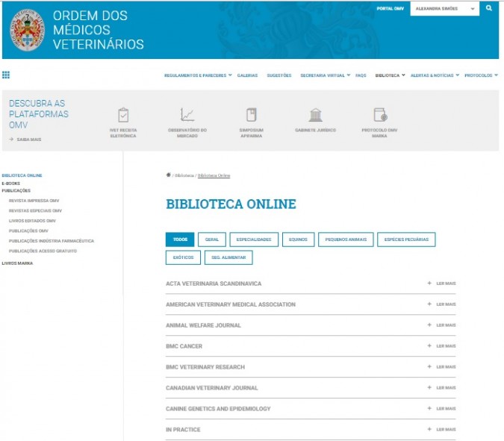The height and width of the screenshot is (441, 504).
Task: Open Publicações Indústria Farmacêutica sidebar link
Action: [x=52, y=240]
